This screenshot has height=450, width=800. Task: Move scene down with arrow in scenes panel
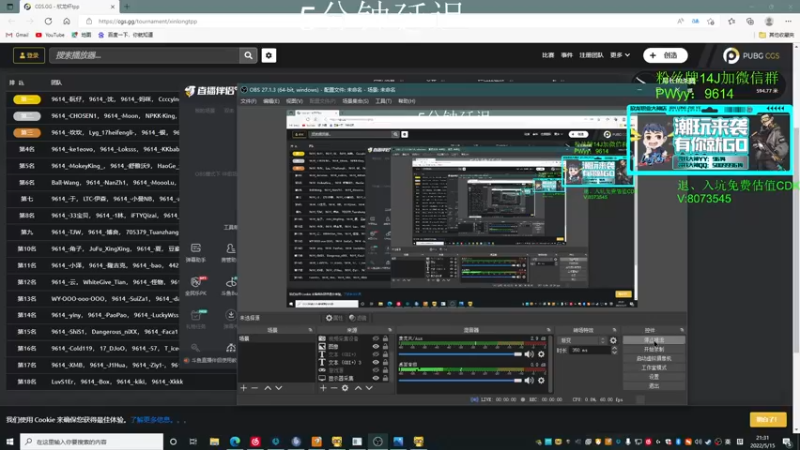[x=279, y=388]
